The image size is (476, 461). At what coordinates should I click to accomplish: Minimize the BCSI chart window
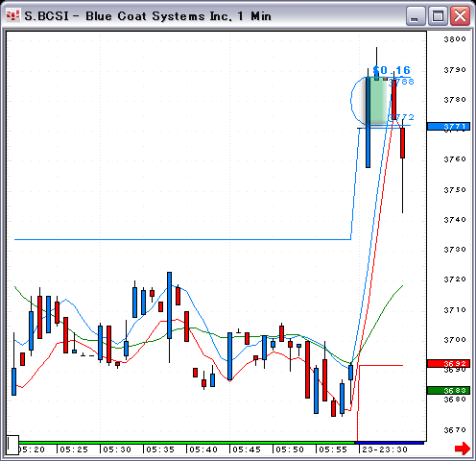tap(416, 15)
